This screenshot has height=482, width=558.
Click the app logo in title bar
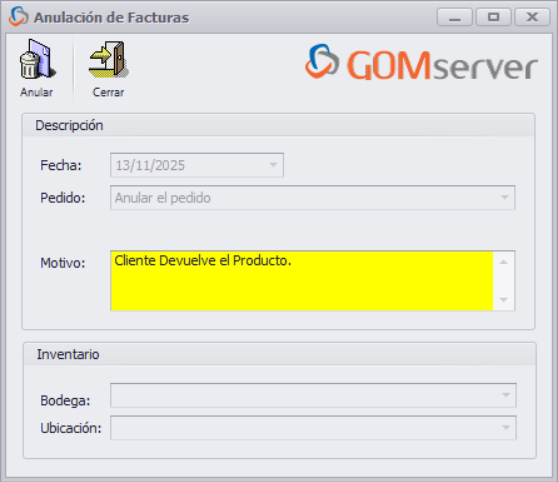[x=19, y=17]
